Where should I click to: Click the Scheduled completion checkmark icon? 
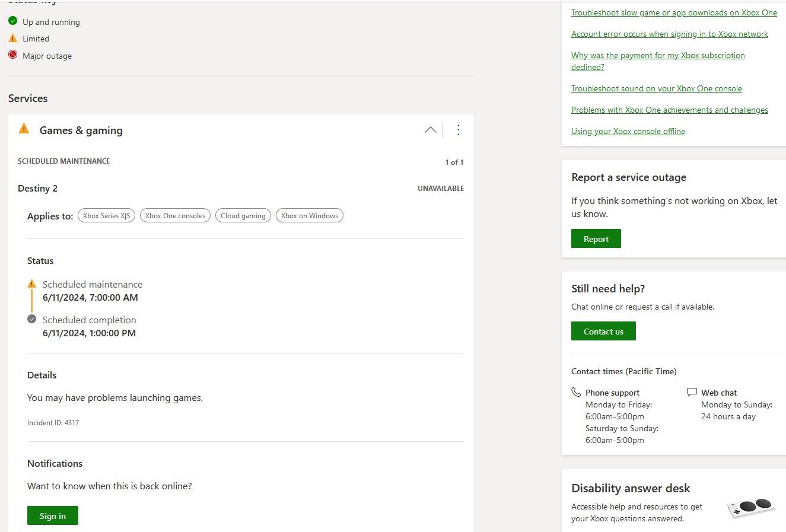32,319
